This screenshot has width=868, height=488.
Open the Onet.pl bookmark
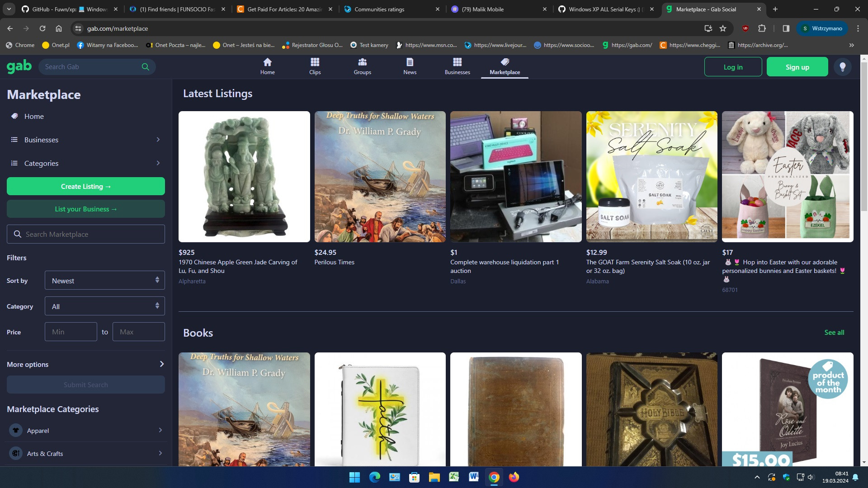click(x=56, y=45)
